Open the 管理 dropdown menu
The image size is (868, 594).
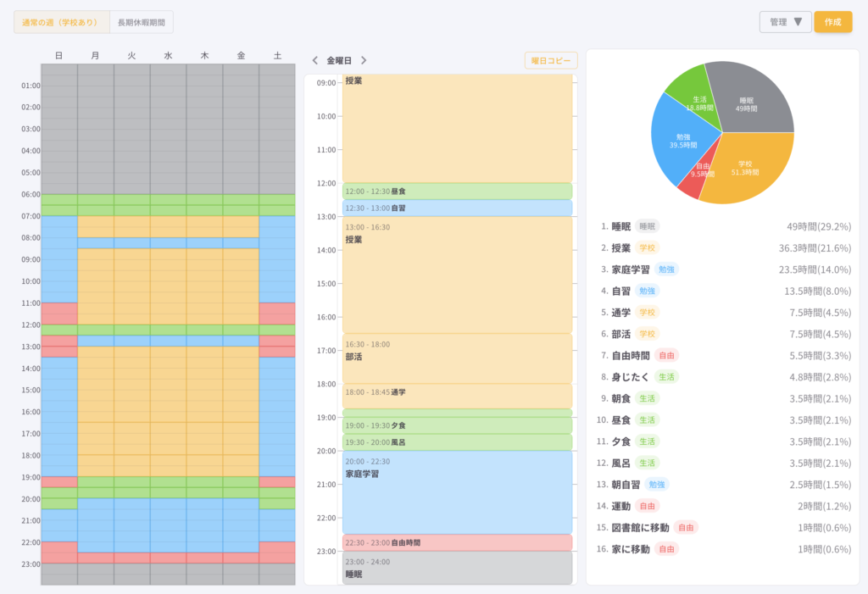(x=785, y=22)
